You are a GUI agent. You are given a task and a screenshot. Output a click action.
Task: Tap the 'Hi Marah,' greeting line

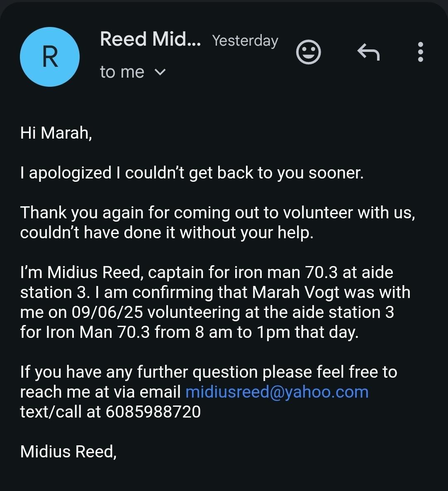coord(56,133)
